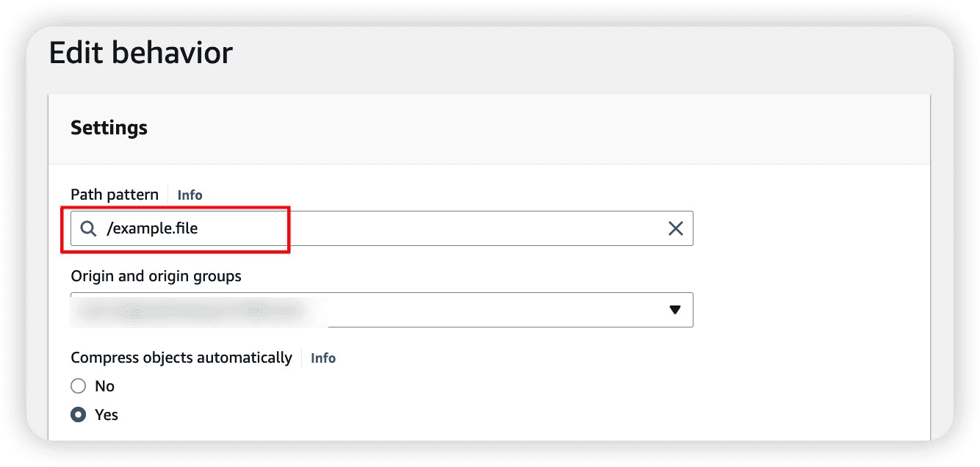Choose the No option label text

(104, 386)
